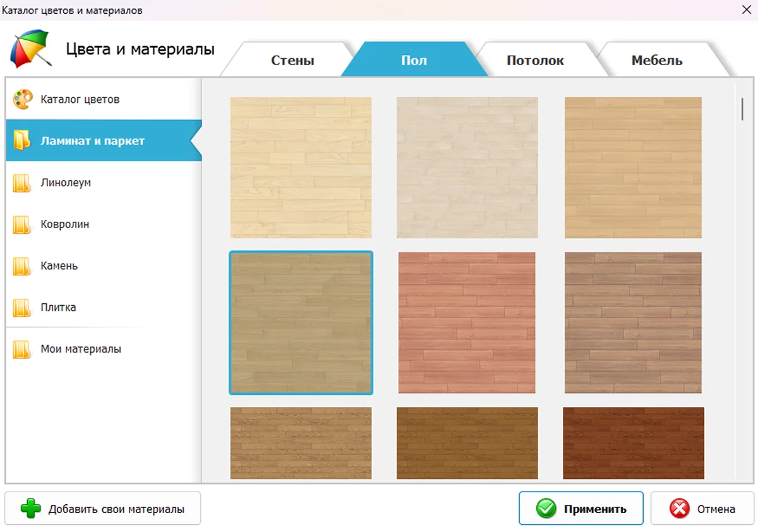Open the Линолеум category
Viewport: 758px width, 532px height.
pos(104,183)
